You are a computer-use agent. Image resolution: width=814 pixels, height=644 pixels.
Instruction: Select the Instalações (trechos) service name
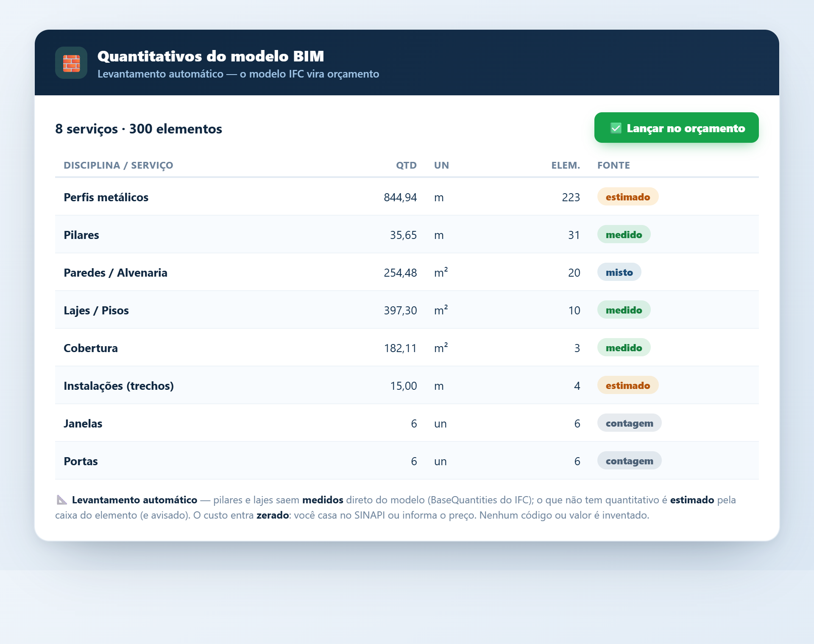119,386
